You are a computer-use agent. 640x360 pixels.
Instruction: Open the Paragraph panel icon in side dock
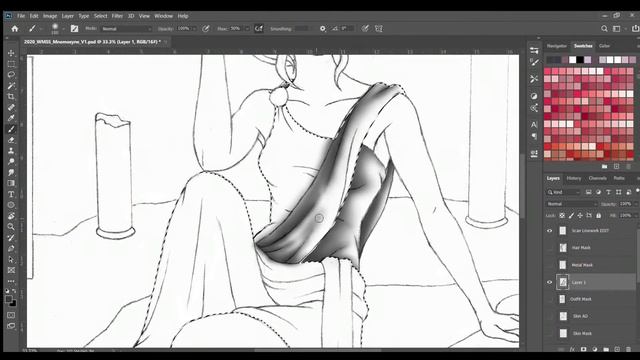[x=534, y=137]
